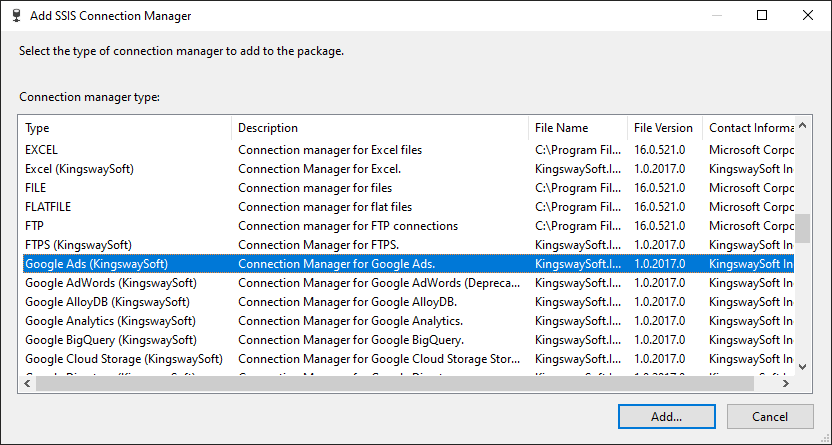Click 'Connection Manager for FTPS.' description

[x=318, y=245]
